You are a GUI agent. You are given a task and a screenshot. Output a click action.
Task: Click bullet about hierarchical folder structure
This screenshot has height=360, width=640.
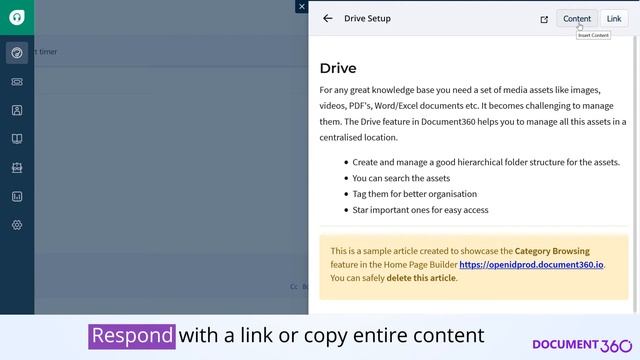[x=486, y=162]
